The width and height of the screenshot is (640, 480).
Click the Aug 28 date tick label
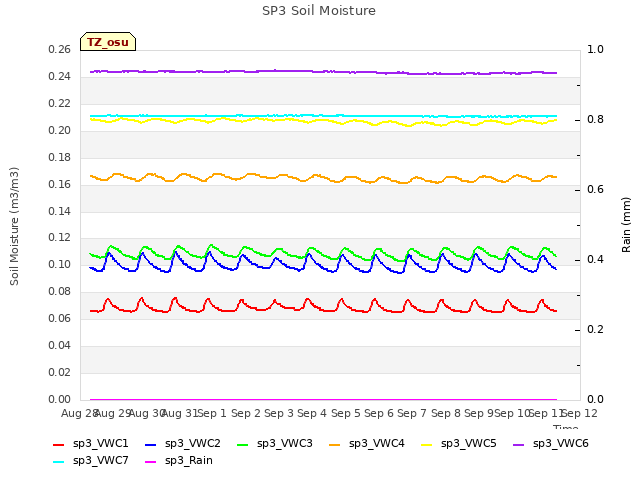point(79,413)
